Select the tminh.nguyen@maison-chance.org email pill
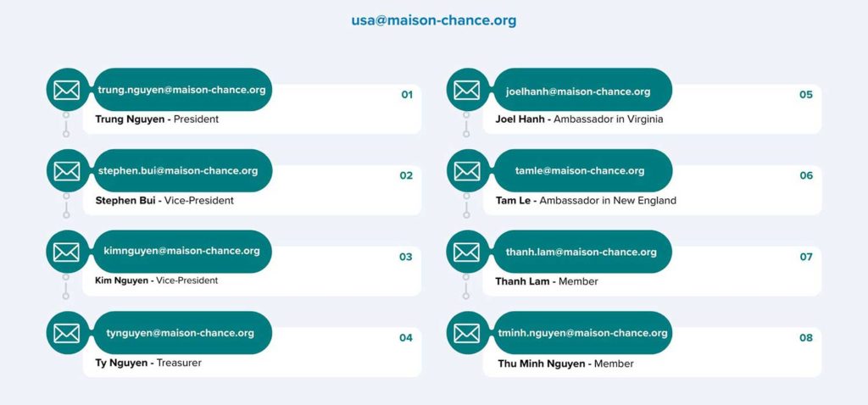The width and height of the screenshot is (868, 405). pyautogui.click(x=582, y=332)
